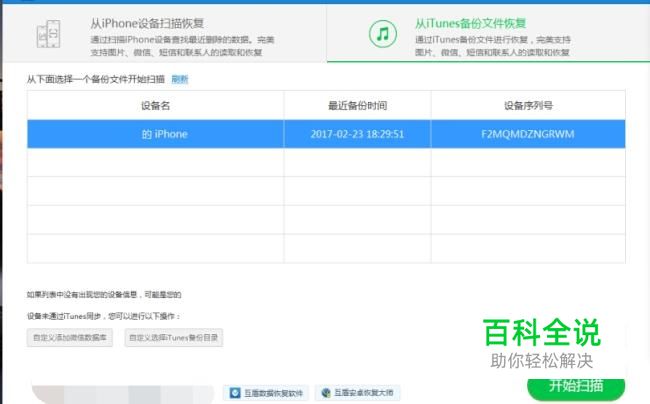Switch to 从iTunes备份文件恢复 tab

click(x=488, y=34)
